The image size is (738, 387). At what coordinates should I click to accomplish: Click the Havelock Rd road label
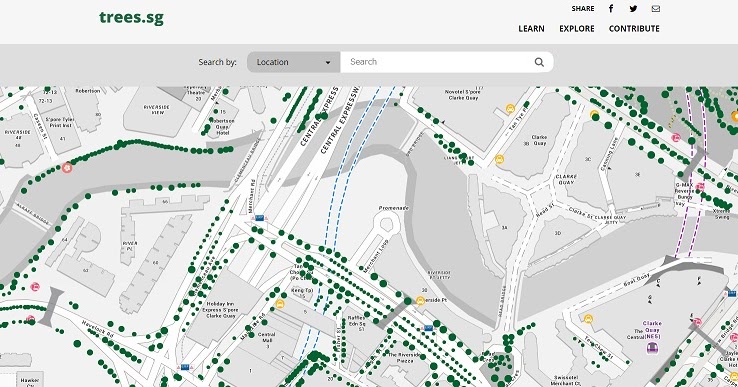[97, 329]
